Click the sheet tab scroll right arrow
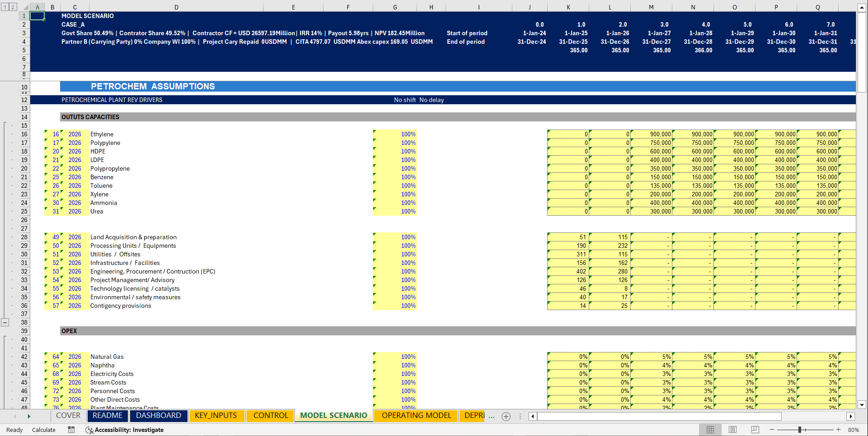 [29, 416]
